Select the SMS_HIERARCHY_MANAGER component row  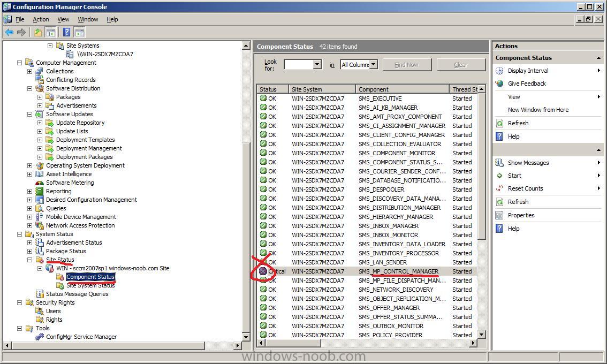tap(367, 217)
